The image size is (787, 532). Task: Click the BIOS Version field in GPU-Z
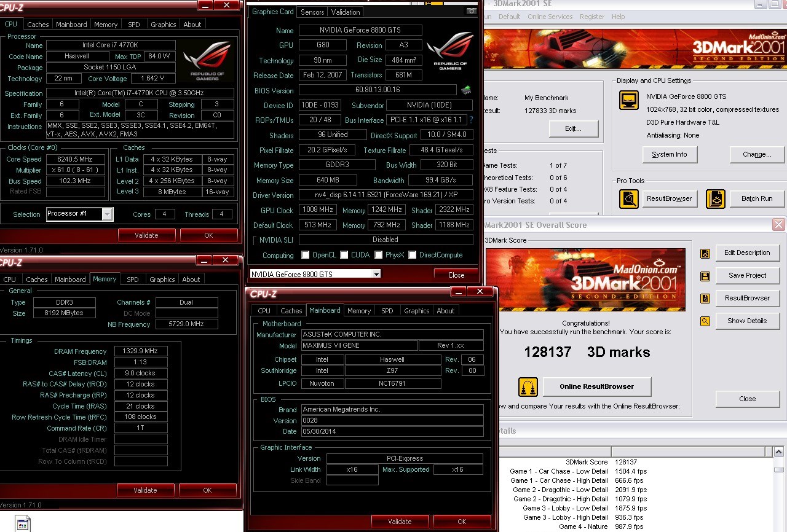pos(378,90)
